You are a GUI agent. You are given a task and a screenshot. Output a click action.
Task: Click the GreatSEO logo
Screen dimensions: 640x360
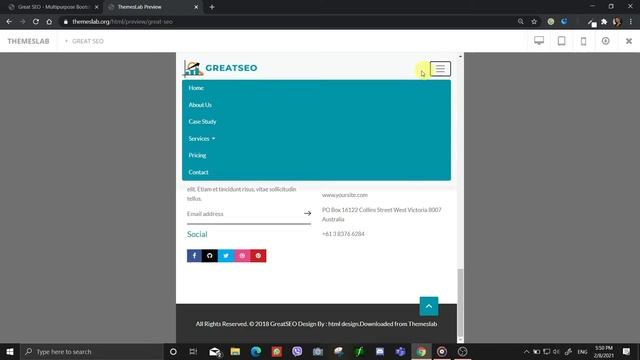(x=220, y=68)
